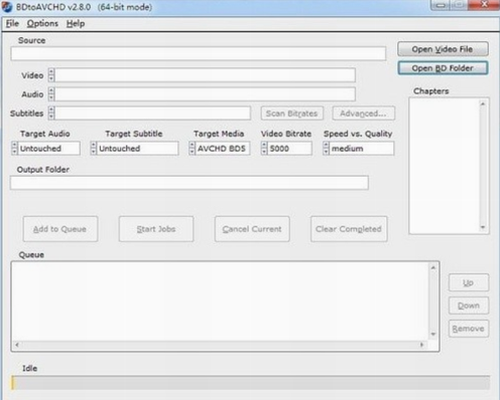Step the Target Media spinner arrows
Viewport: 500px width, 400px height.
(x=192, y=148)
